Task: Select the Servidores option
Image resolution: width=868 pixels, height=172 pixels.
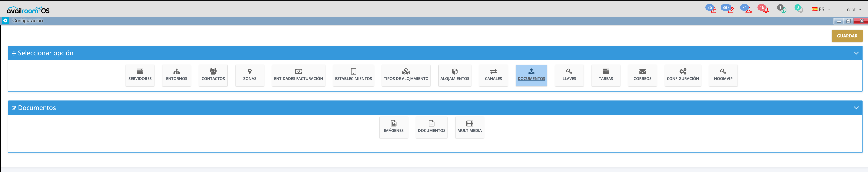Action: [x=140, y=75]
